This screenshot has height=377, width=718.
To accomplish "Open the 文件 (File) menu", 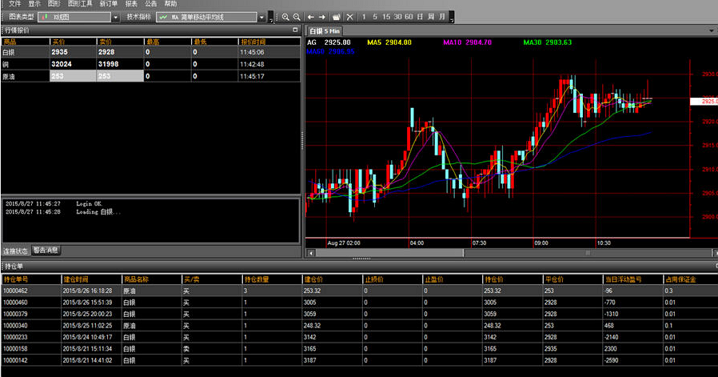I will pyautogui.click(x=15, y=4).
